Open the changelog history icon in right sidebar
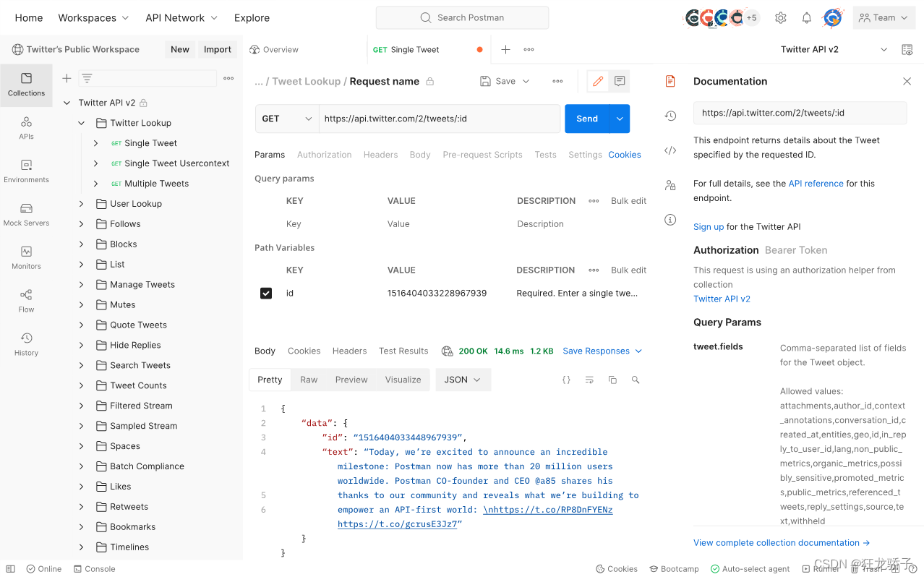924x577 pixels. coord(670,116)
